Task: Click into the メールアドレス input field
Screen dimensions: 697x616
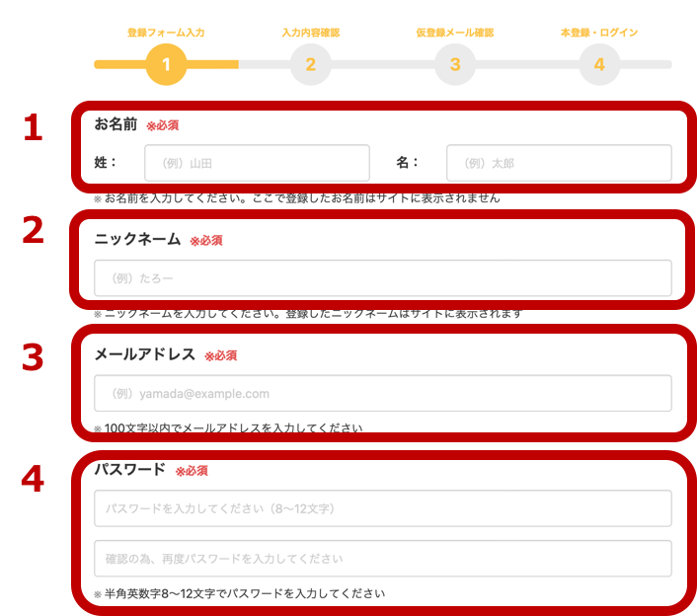Action: pos(383,393)
